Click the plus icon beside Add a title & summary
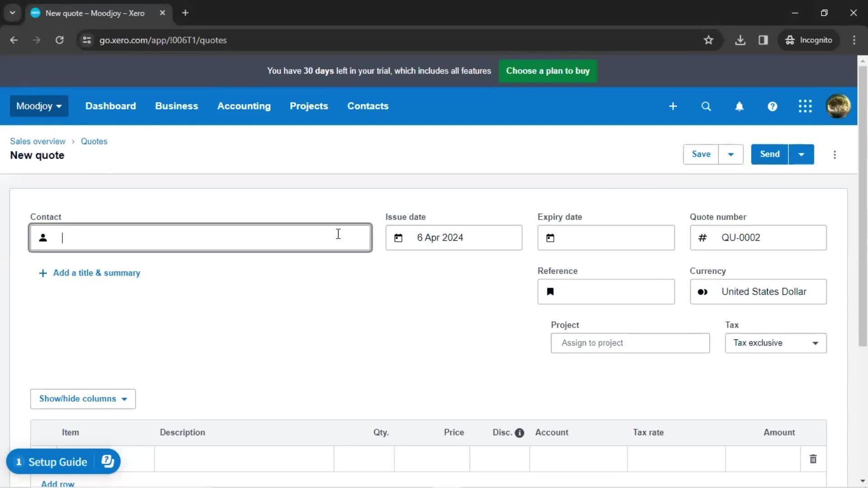 (43, 273)
